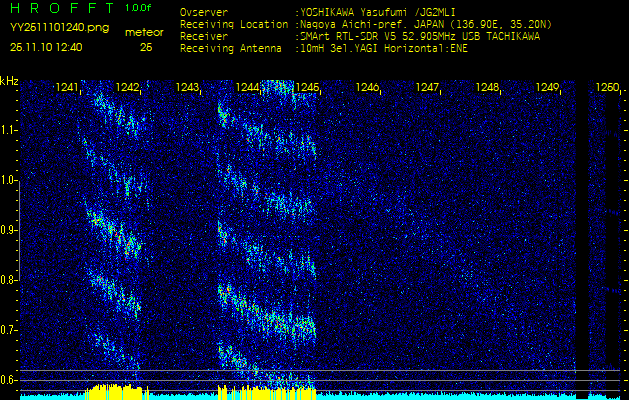
Task: Click the 'Receiving Location' field label
Action: click(x=234, y=24)
